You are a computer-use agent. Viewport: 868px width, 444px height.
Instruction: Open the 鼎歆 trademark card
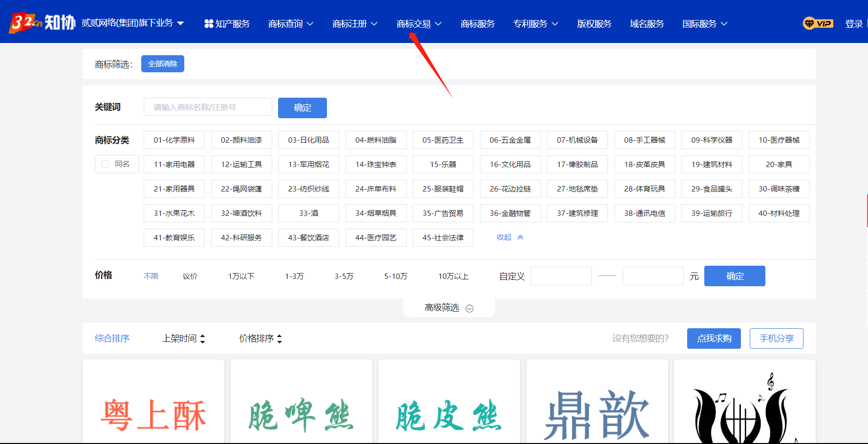coord(597,402)
